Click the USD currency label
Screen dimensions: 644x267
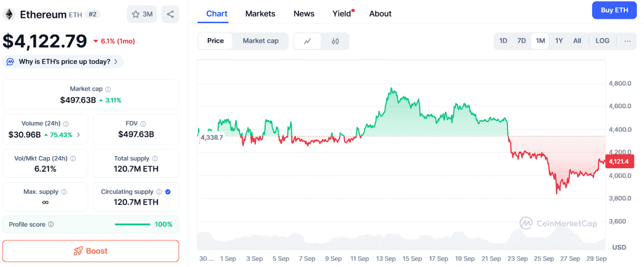[619, 247]
